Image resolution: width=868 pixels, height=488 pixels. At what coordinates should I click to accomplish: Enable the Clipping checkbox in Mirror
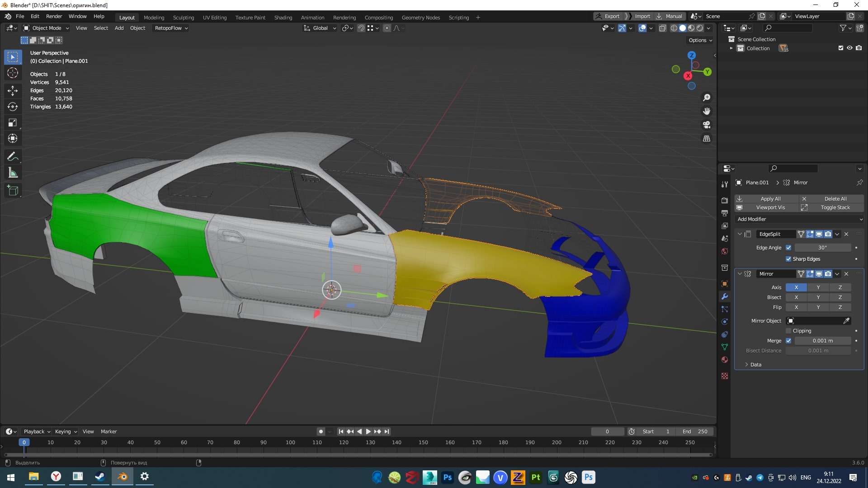pyautogui.click(x=788, y=331)
